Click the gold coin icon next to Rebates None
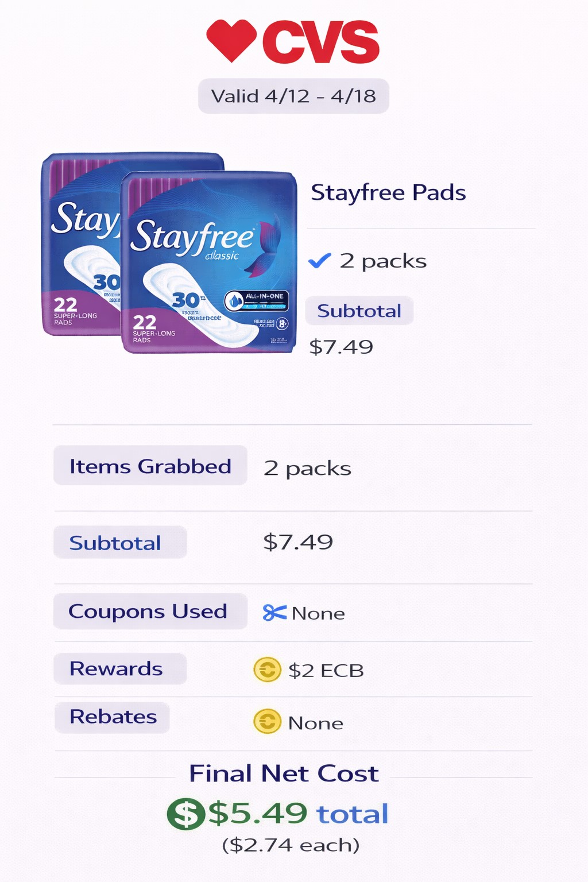The width and height of the screenshot is (588, 882). 267,722
